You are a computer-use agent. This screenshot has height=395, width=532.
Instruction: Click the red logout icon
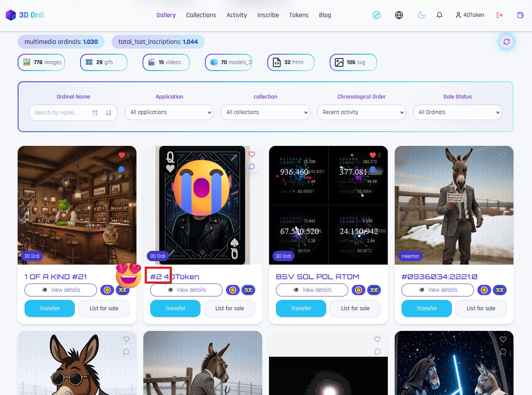(x=500, y=15)
